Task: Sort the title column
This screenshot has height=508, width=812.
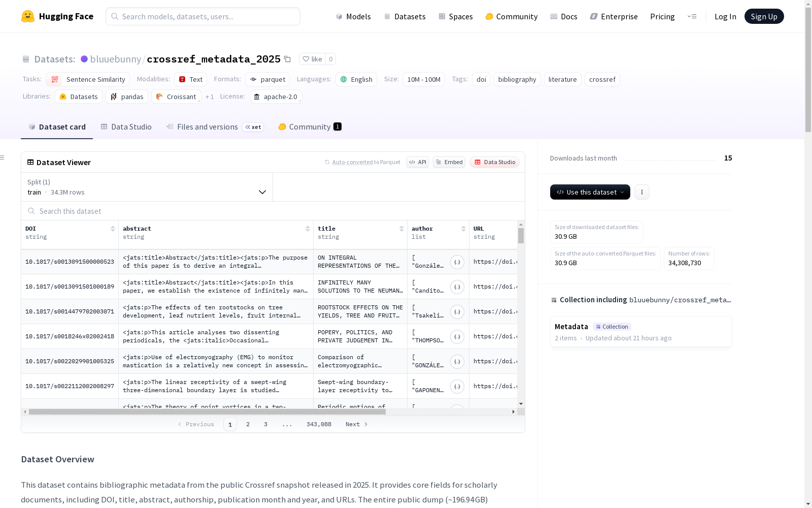Action: tap(401, 229)
